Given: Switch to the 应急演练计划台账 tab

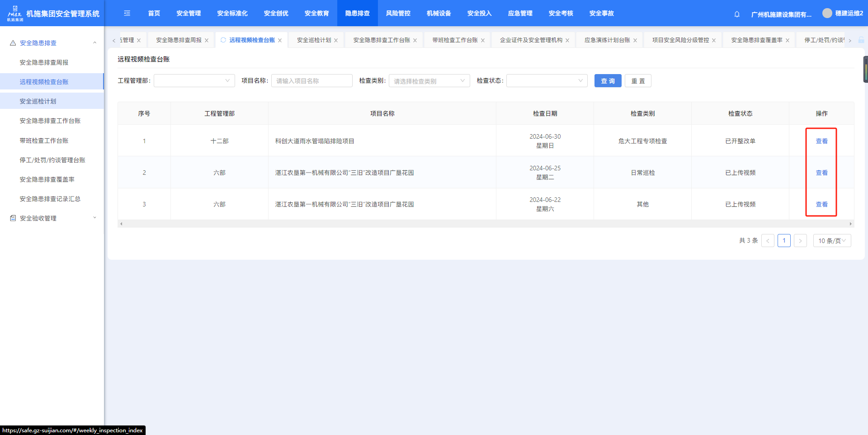Looking at the screenshot, I should (607, 40).
